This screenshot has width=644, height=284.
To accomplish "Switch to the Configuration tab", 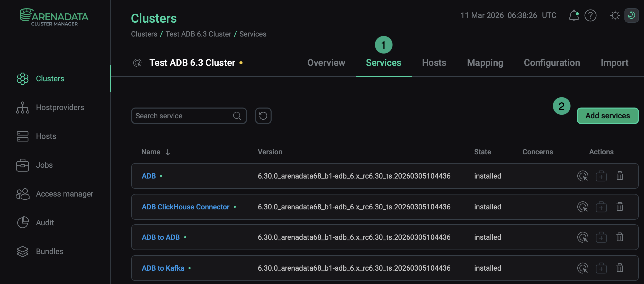I will 552,63.
